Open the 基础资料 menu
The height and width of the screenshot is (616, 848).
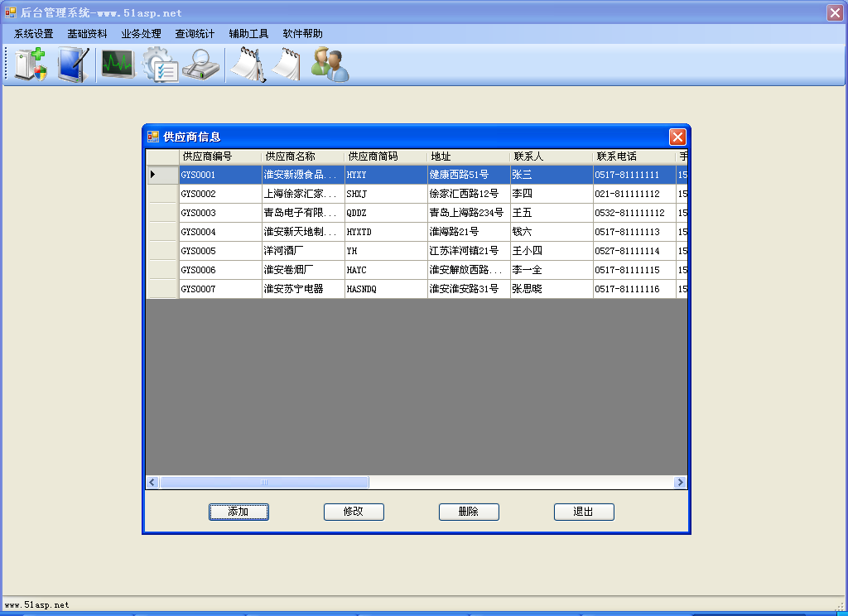[87, 33]
